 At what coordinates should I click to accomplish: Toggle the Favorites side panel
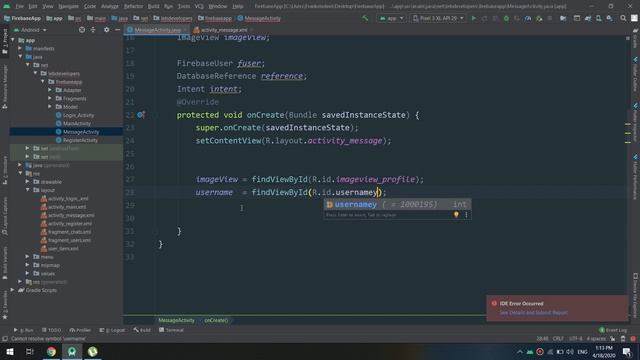tap(5, 305)
